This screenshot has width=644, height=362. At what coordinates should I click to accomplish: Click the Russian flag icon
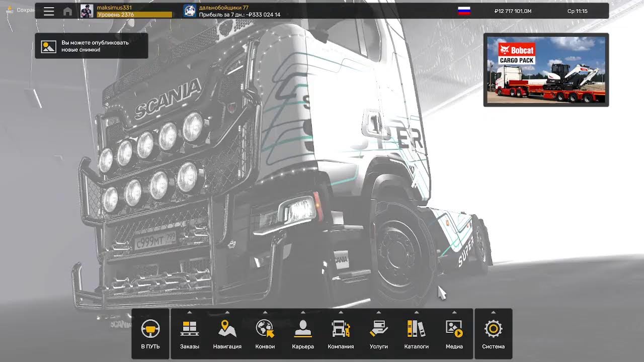coord(464,11)
